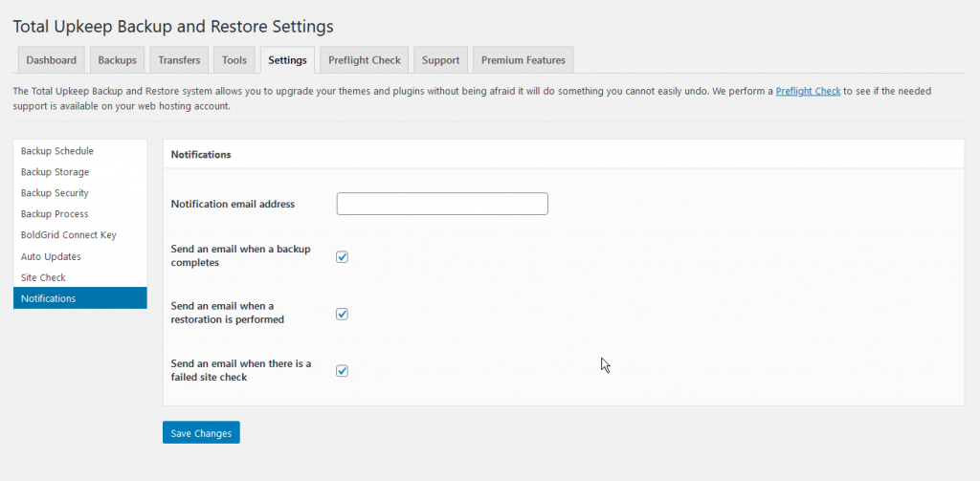This screenshot has width=980, height=481.
Task: Open BoldGrid Connect Key section
Action: (68, 235)
